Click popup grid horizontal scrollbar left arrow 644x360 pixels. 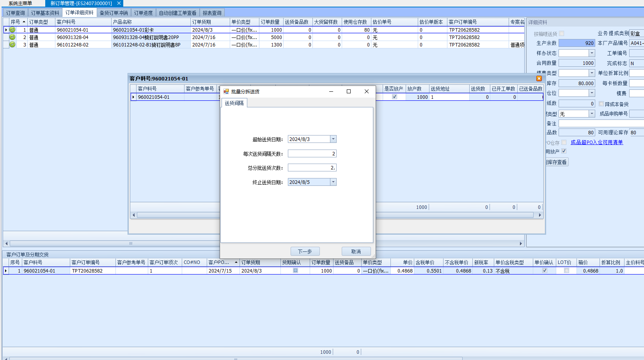click(x=133, y=215)
